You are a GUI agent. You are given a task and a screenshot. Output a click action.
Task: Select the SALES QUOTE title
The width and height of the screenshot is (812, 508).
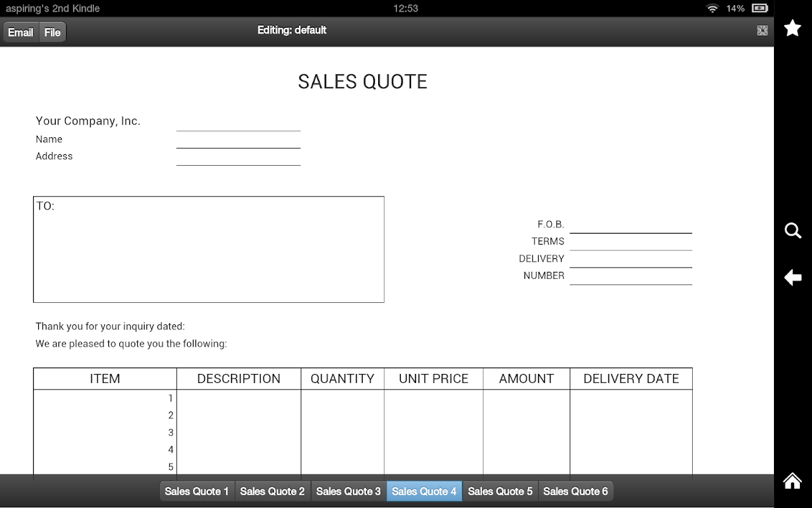click(363, 81)
